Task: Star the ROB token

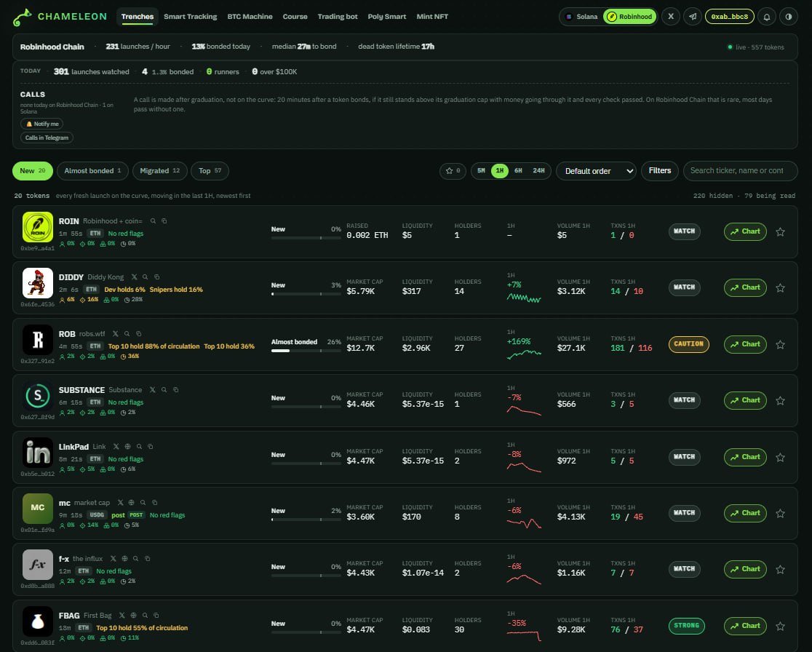Action: click(x=781, y=345)
